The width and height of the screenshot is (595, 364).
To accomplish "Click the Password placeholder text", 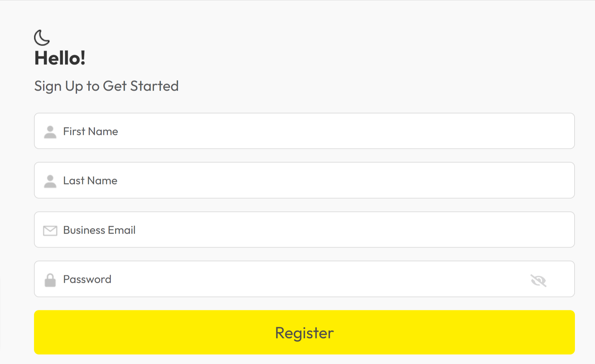I will (87, 279).
